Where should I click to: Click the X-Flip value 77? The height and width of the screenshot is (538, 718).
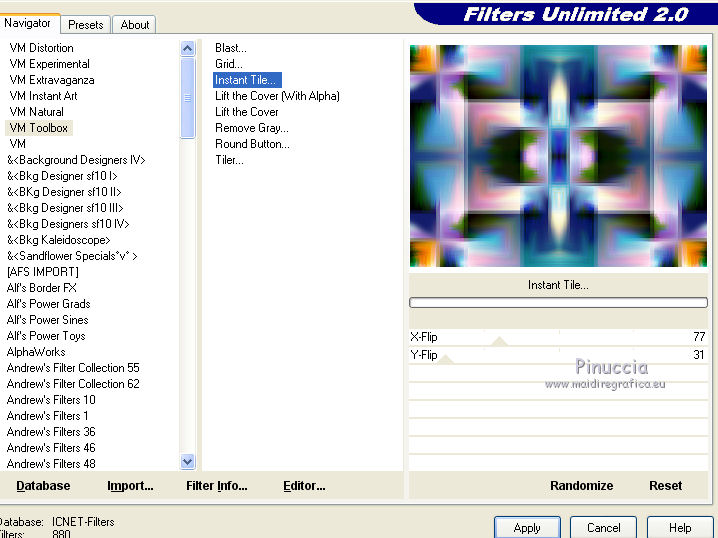699,337
